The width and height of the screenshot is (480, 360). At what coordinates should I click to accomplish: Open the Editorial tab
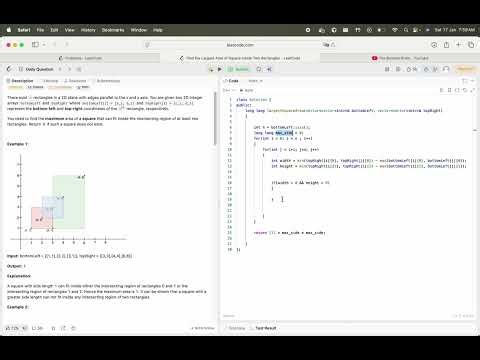49,81
